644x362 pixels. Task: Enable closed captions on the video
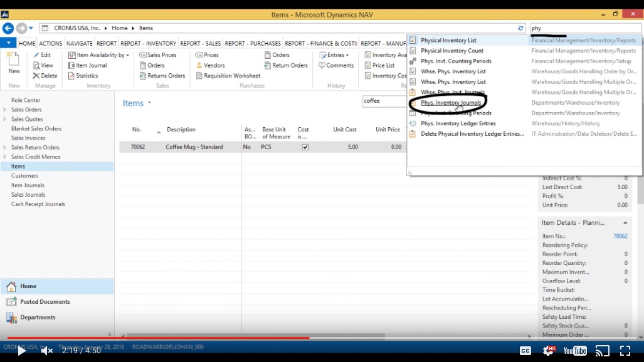point(525,351)
